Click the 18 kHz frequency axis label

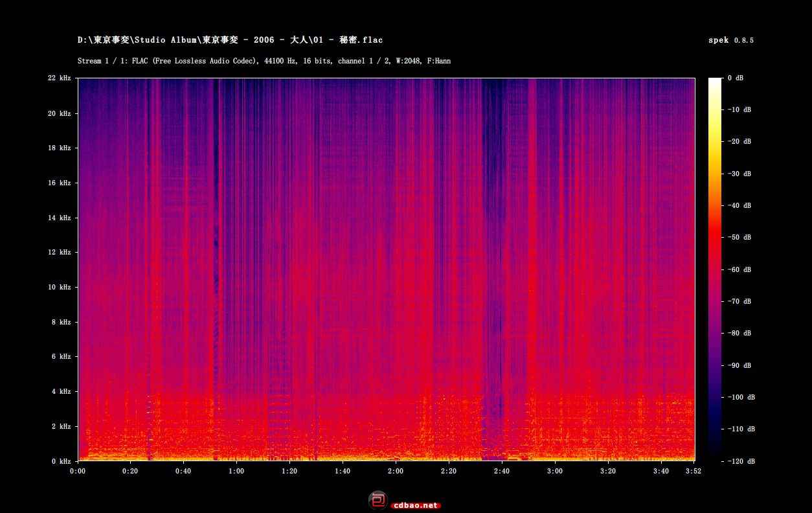point(60,148)
